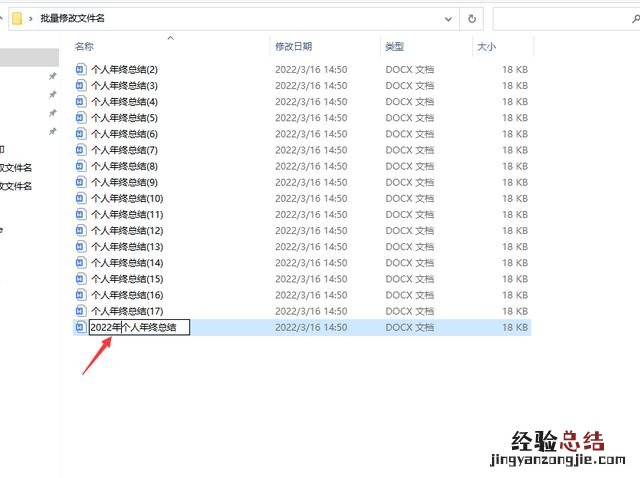Select file name 个人年终总结(8)

(124, 166)
